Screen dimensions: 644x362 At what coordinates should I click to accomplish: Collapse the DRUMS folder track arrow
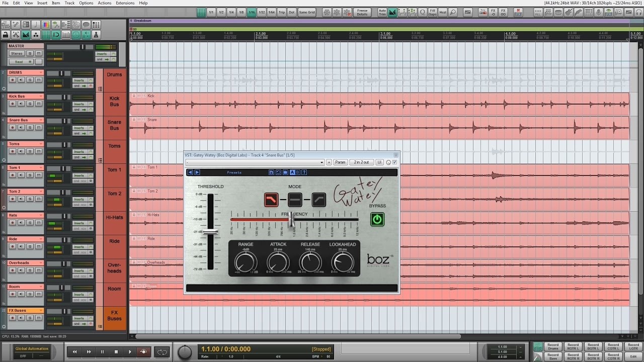coord(4,89)
